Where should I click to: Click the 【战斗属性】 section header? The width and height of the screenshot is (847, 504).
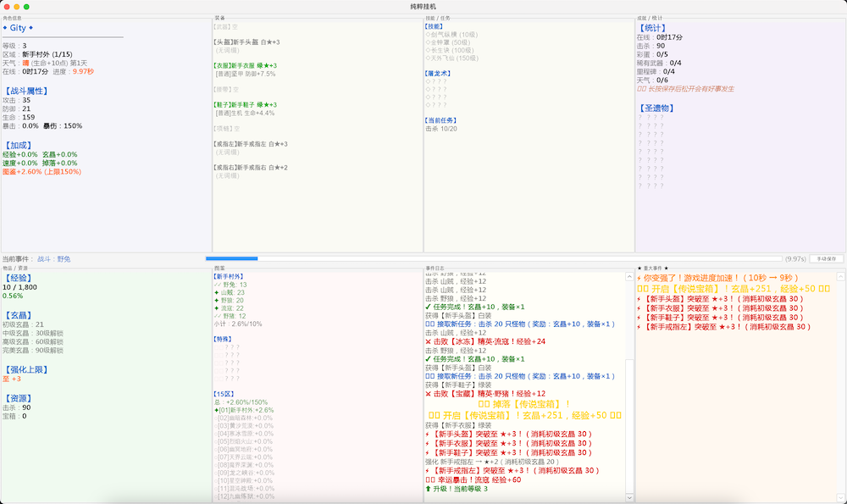coord(26,91)
